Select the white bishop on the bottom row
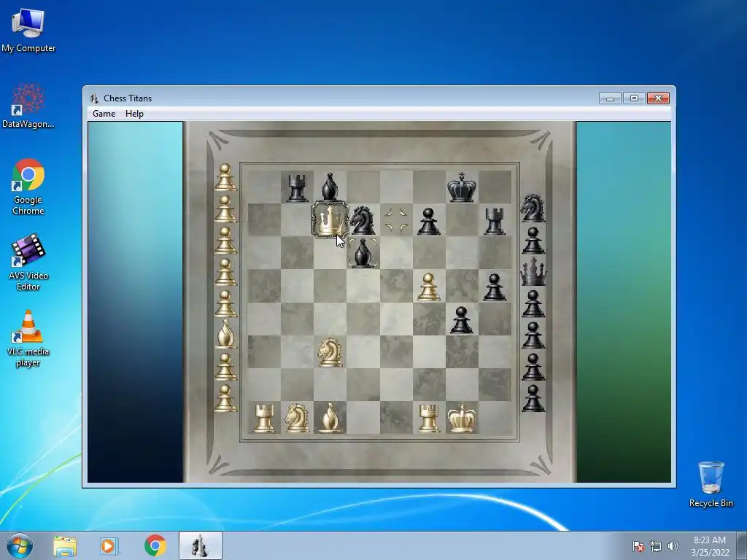The image size is (747, 560). [330, 418]
